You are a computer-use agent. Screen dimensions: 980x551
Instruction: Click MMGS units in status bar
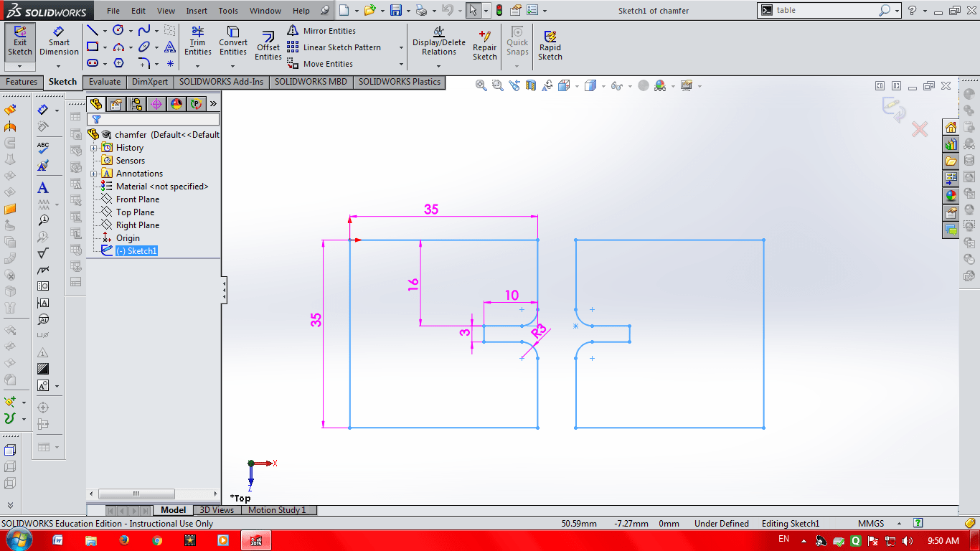[x=870, y=524]
